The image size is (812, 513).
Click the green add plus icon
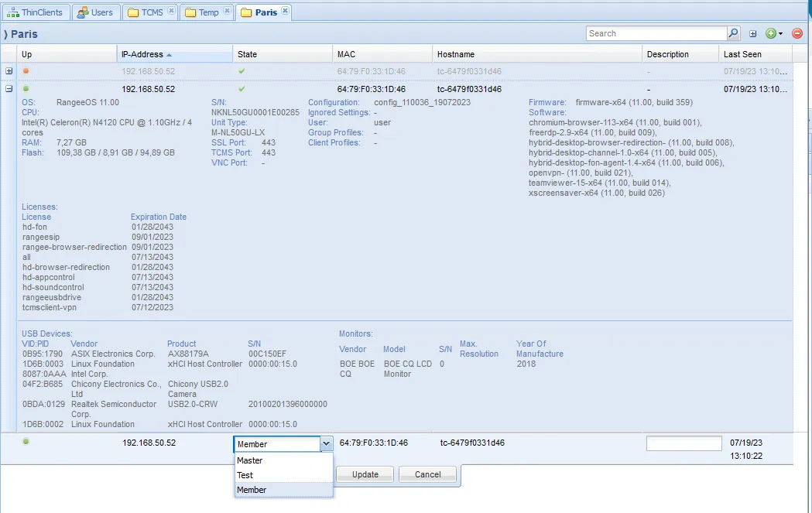tap(771, 33)
